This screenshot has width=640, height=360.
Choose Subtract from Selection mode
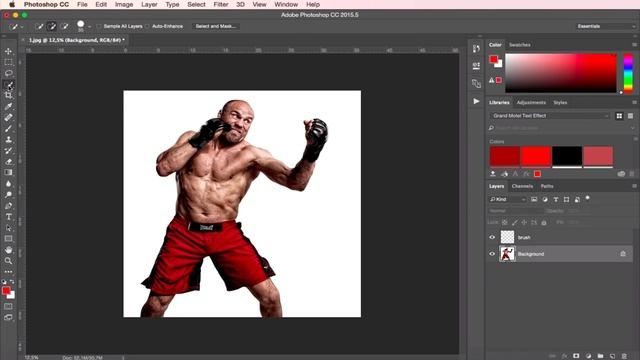[64, 27]
